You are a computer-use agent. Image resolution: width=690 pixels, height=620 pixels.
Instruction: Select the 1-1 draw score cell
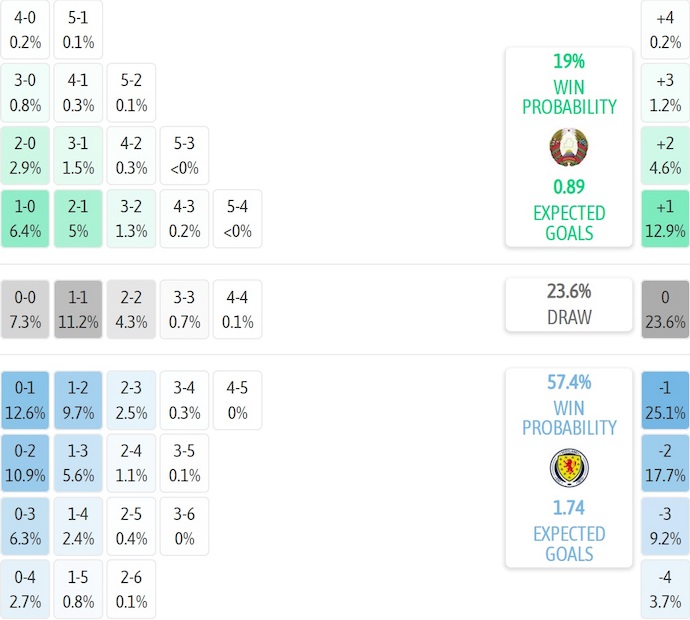coord(78,309)
